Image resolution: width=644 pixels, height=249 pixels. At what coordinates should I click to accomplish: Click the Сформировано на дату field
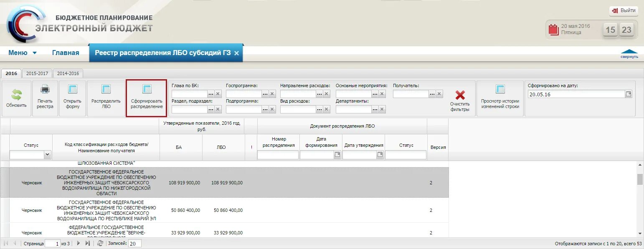[576, 94]
